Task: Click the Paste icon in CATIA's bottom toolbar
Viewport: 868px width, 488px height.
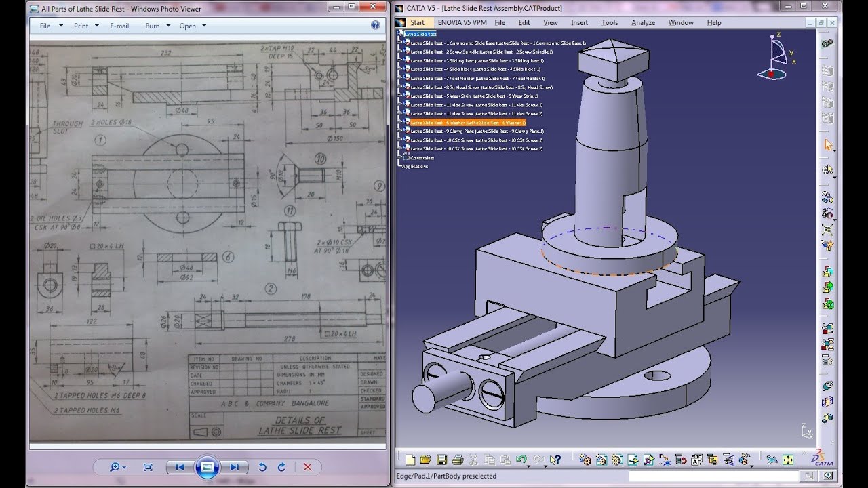Action: [505, 460]
